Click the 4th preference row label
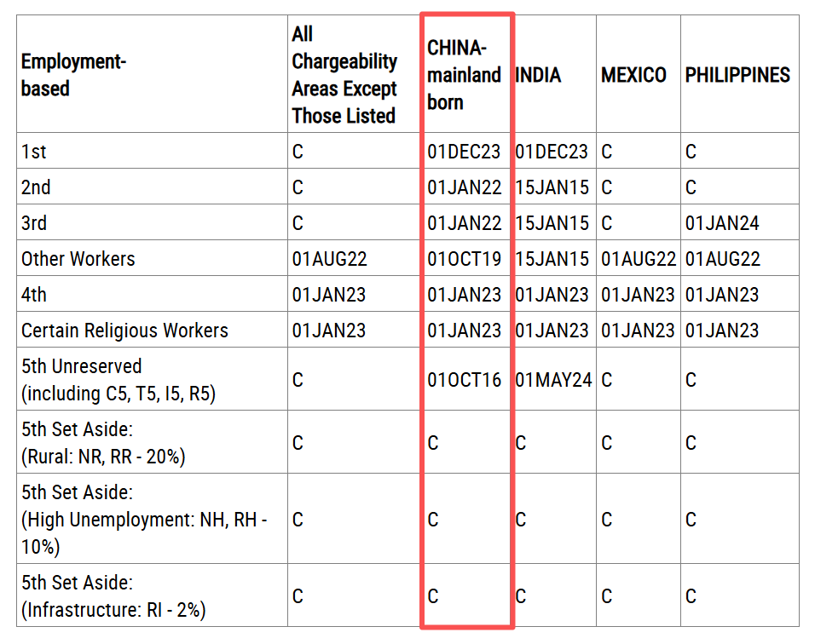This screenshot has height=644, width=815. click(x=34, y=295)
